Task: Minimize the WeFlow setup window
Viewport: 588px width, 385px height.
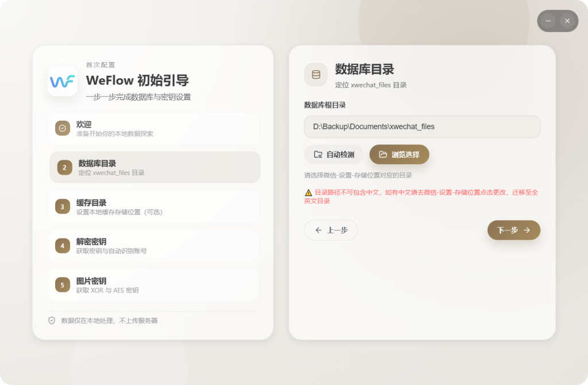Action: pos(548,21)
